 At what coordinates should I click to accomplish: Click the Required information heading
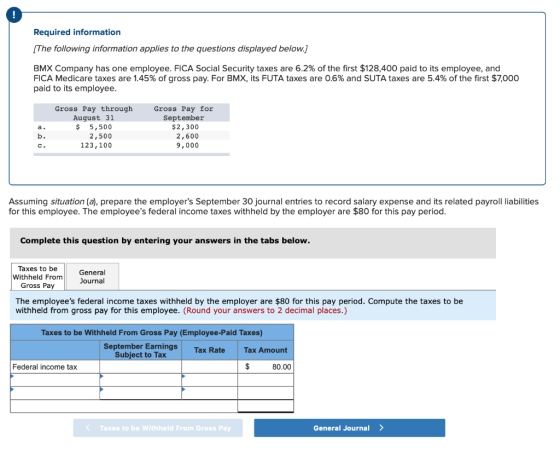click(77, 32)
